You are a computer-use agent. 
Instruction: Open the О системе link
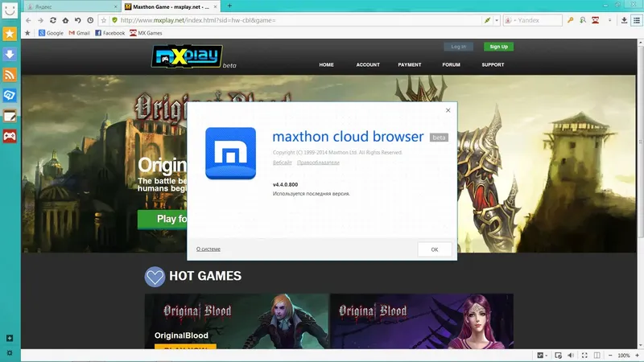point(208,249)
